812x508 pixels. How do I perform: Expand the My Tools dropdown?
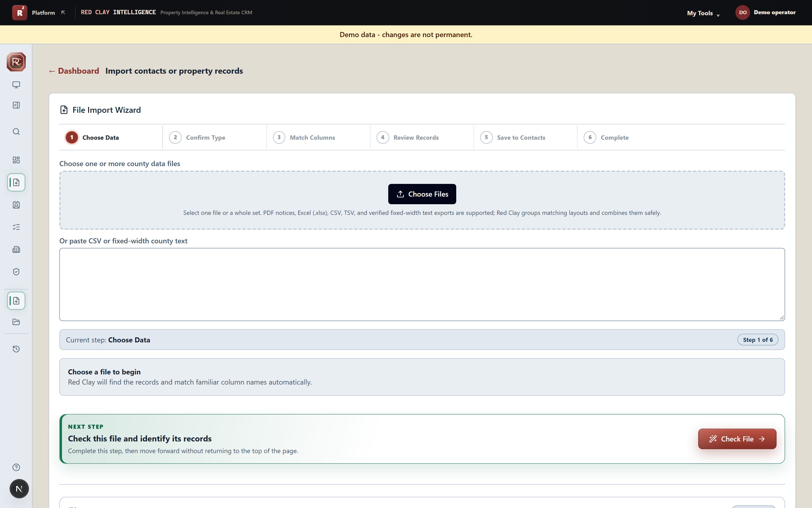click(703, 13)
